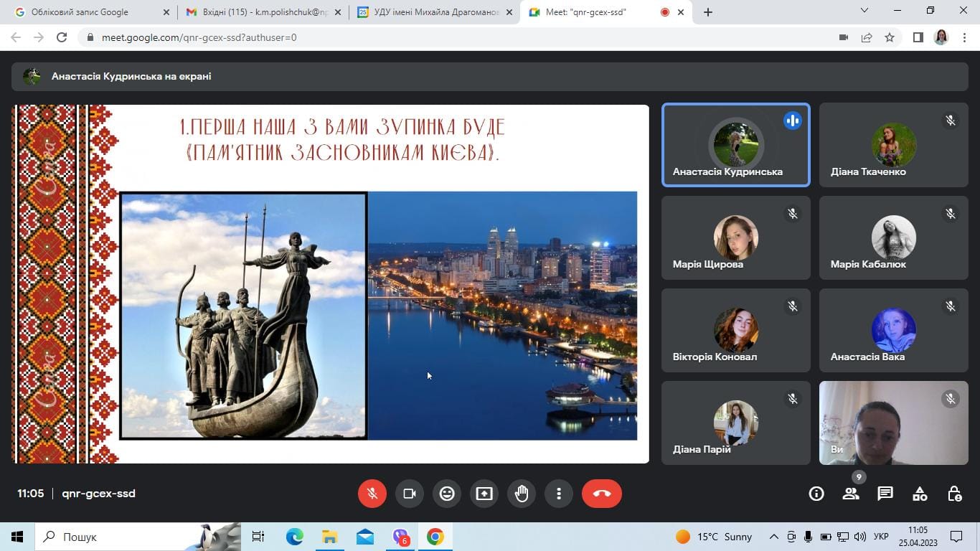
Task: Click the present screen button
Action: tap(484, 494)
